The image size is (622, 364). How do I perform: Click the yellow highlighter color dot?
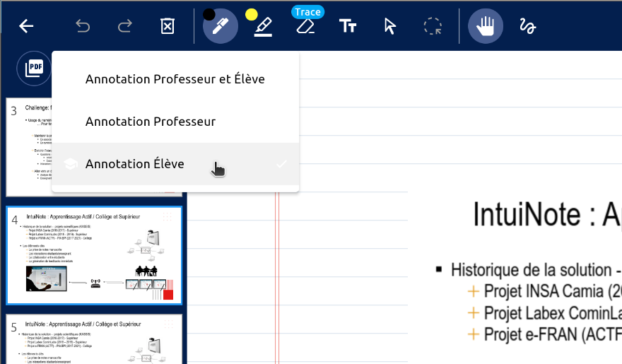pyautogui.click(x=251, y=14)
